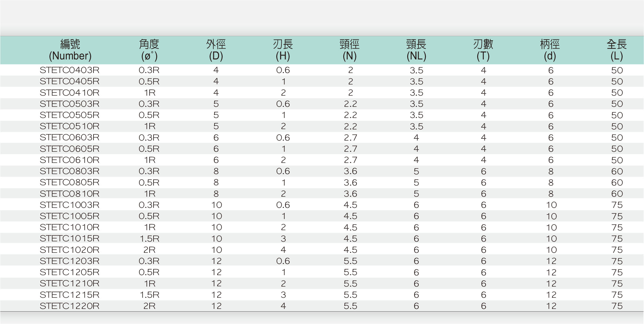Click the 1.5R angle value for STETC1215R
This screenshot has height=324, width=644.
tap(149, 295)
